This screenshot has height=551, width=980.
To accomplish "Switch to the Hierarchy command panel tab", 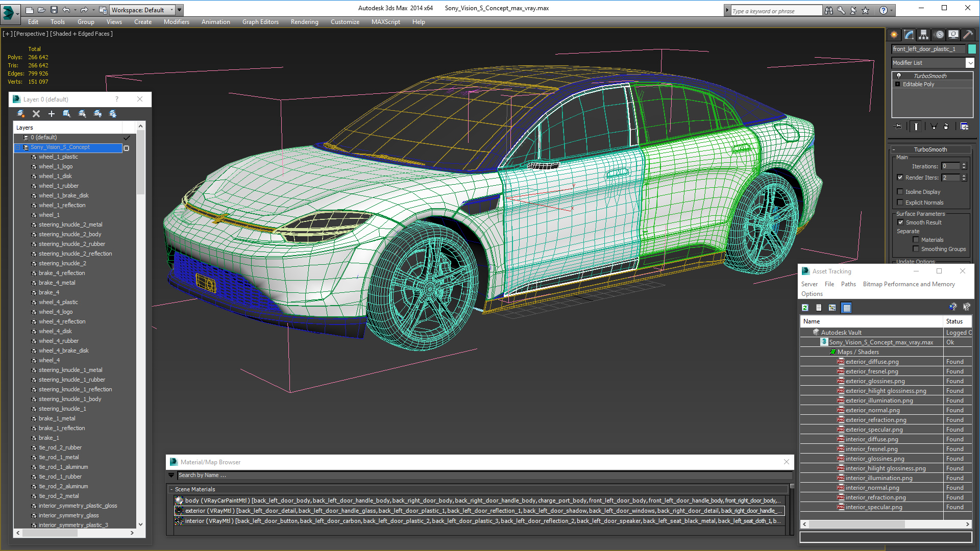I will 924,35.
